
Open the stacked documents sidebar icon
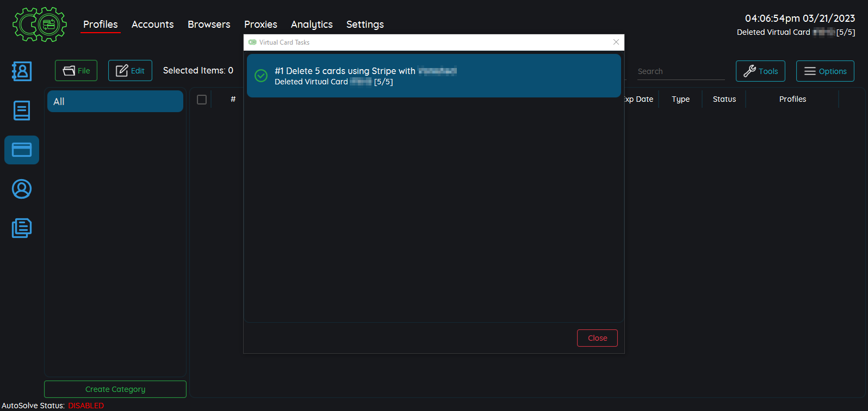coord(22,228)
